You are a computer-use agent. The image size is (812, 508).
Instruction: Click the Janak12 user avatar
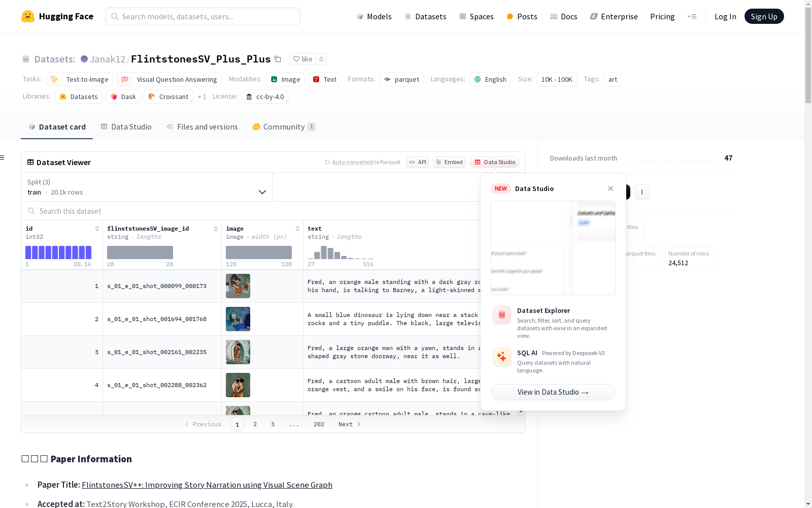(84, 59)
